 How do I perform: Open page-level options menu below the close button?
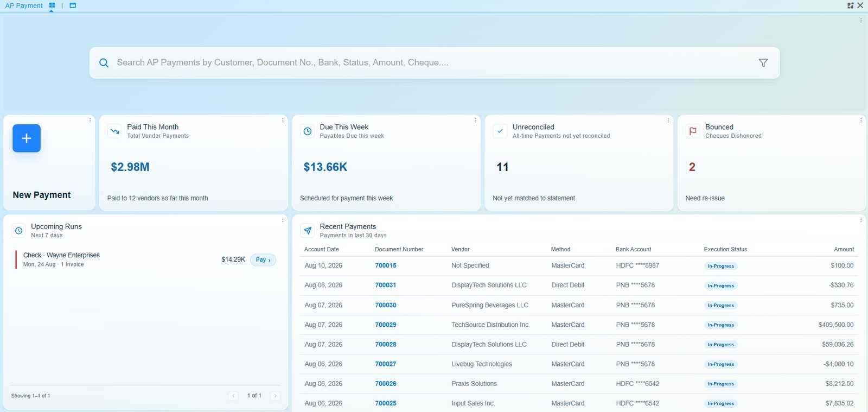point(860,21)
